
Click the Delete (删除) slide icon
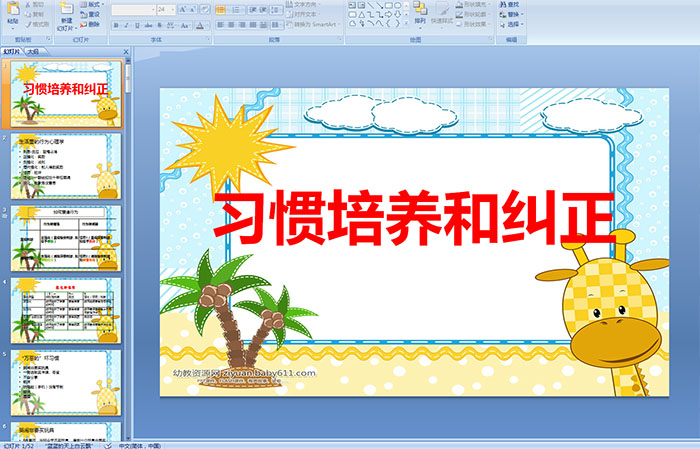83,24
